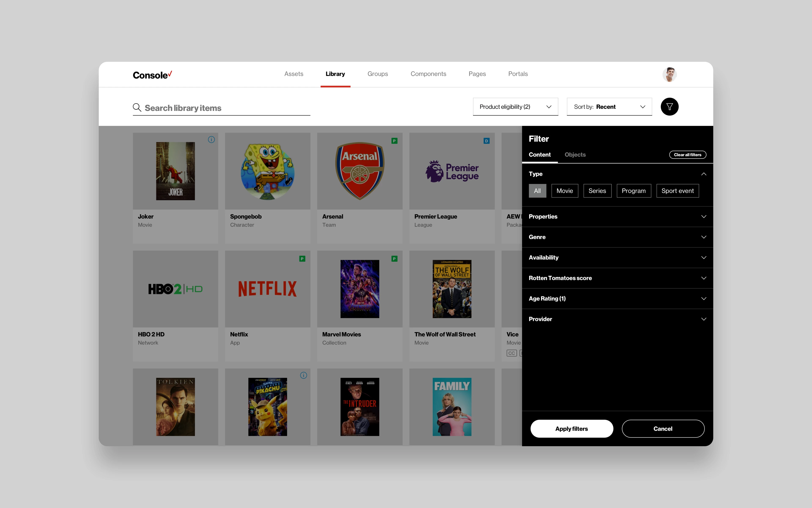
Task: Switch to the Components tab
Action: point(428,74)
